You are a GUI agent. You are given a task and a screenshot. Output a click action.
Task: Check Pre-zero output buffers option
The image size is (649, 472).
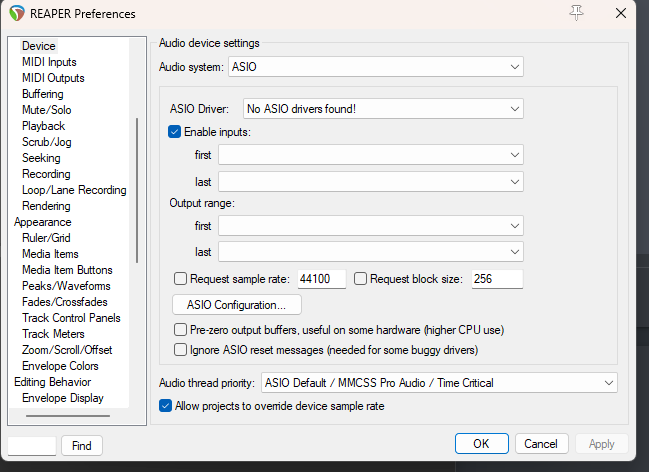coord(181,329)
